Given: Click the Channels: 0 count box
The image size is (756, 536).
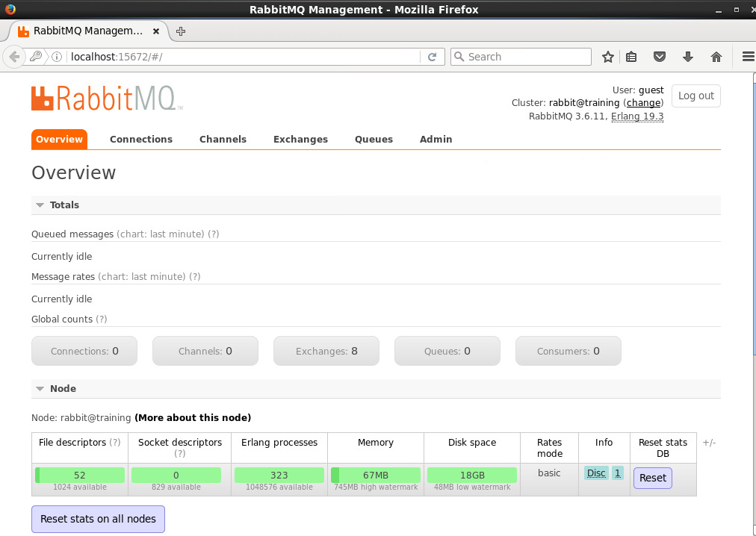Looking at the screenshot, I should click(205, 351).
